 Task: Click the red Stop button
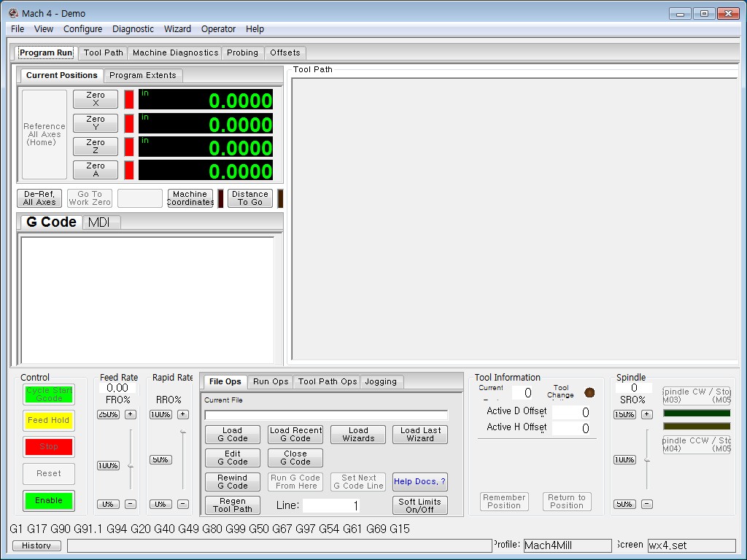49,447
